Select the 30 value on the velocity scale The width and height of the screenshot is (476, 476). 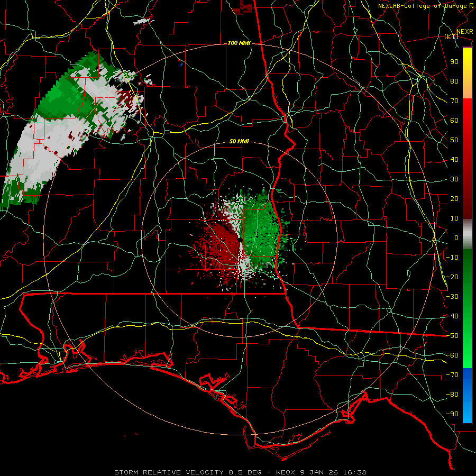point(454,179)
